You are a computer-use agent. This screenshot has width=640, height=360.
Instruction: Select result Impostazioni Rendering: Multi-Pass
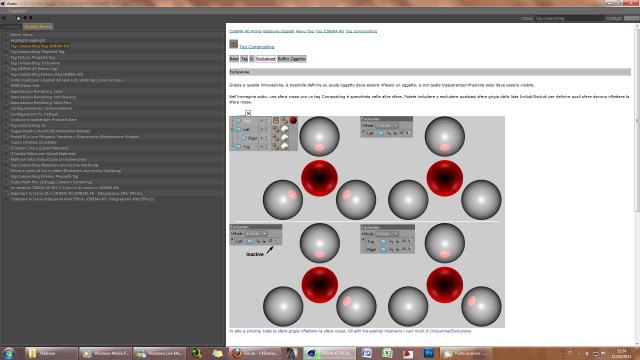point(41,103)
